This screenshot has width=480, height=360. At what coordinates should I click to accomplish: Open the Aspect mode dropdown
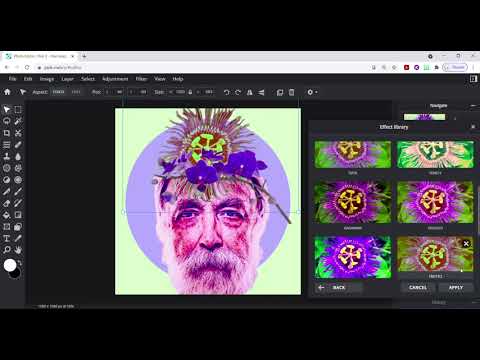(x=58, y=92)
